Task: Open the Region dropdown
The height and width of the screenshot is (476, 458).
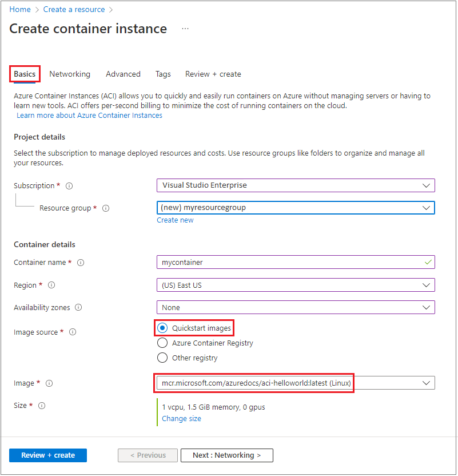Action: pos(426,285)
